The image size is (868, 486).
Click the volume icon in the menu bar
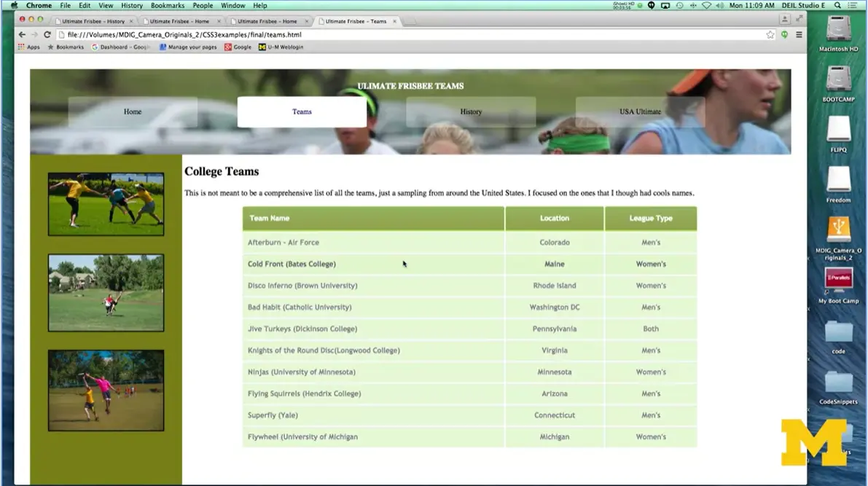(720, 5)
